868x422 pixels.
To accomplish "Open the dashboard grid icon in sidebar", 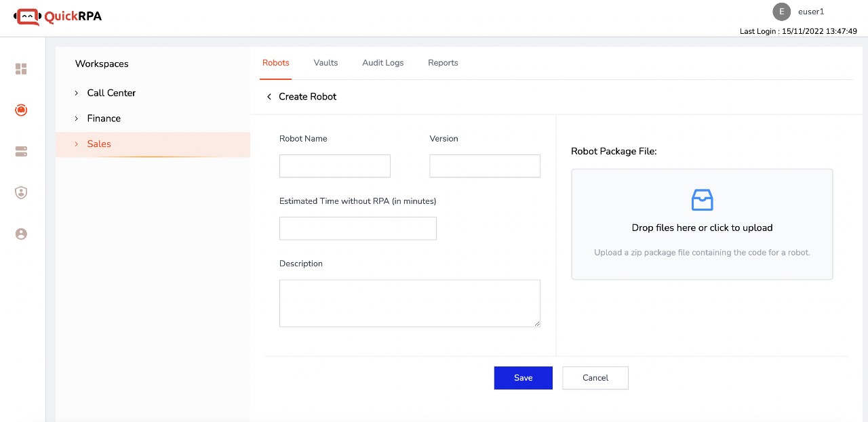I will coord(21,69).
